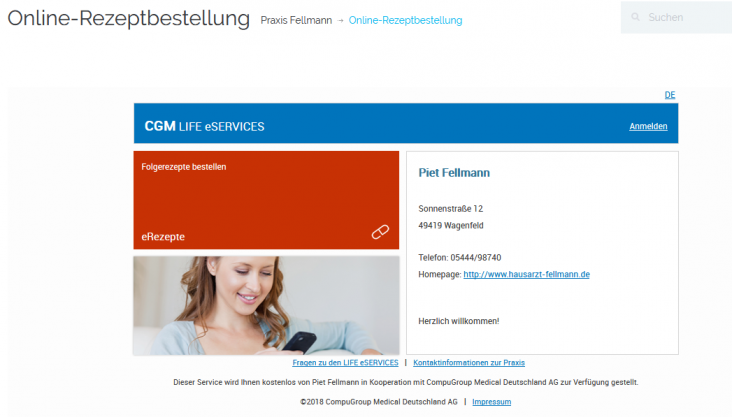The height and width of the screenshot is (417, 732).
Task: Click the magnifying glass search icon
Action: (x=633, y=18)
